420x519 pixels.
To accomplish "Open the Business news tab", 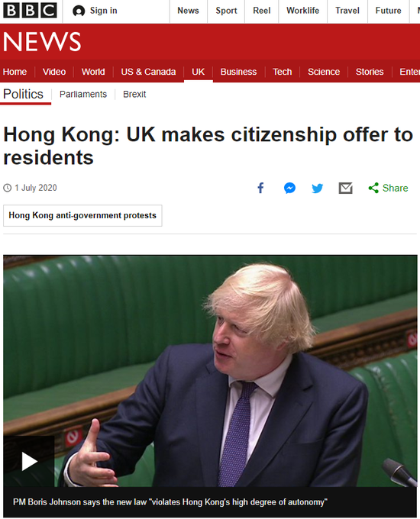I will click(x=238, y=72).
